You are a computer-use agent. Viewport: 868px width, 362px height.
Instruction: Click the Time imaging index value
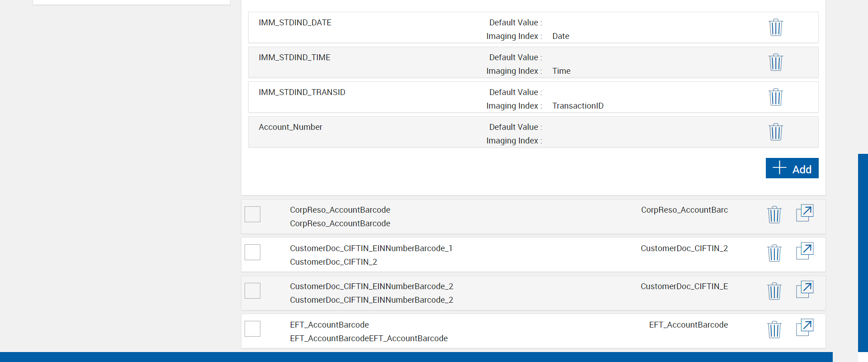pos(561,71)
